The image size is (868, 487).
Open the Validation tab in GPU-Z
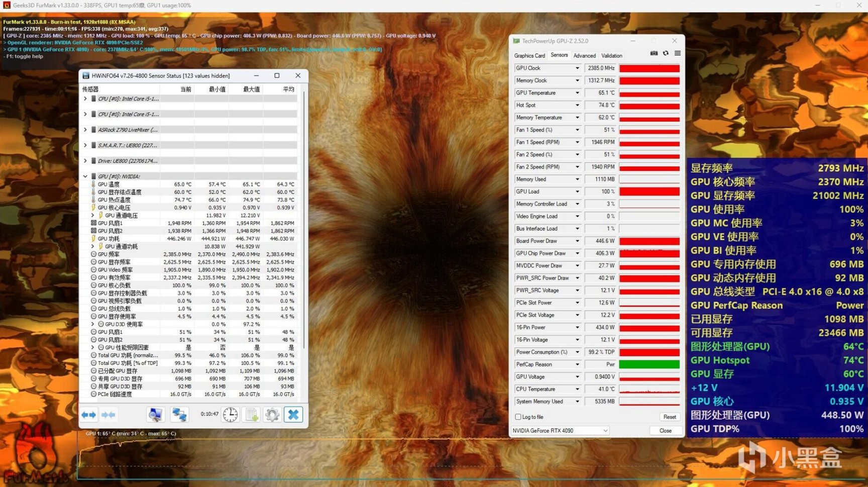click(612, 56)
